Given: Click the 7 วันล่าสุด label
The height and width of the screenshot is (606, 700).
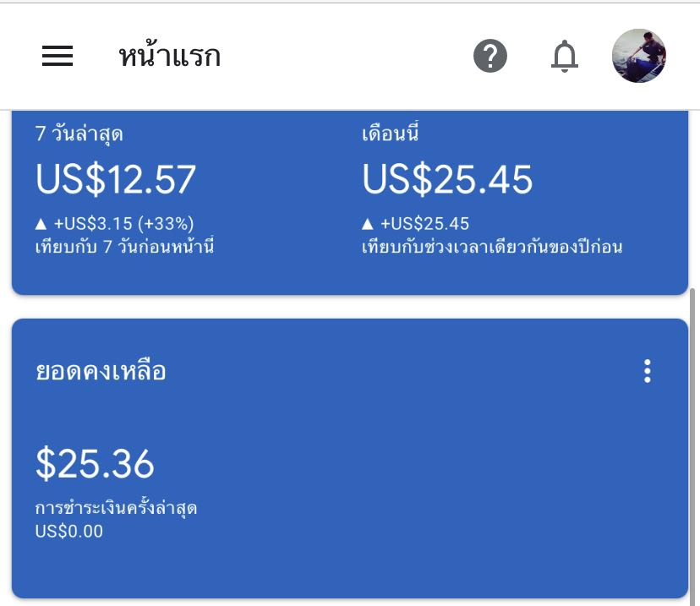Looking at the screenshot, I should [x=79, y=134].
